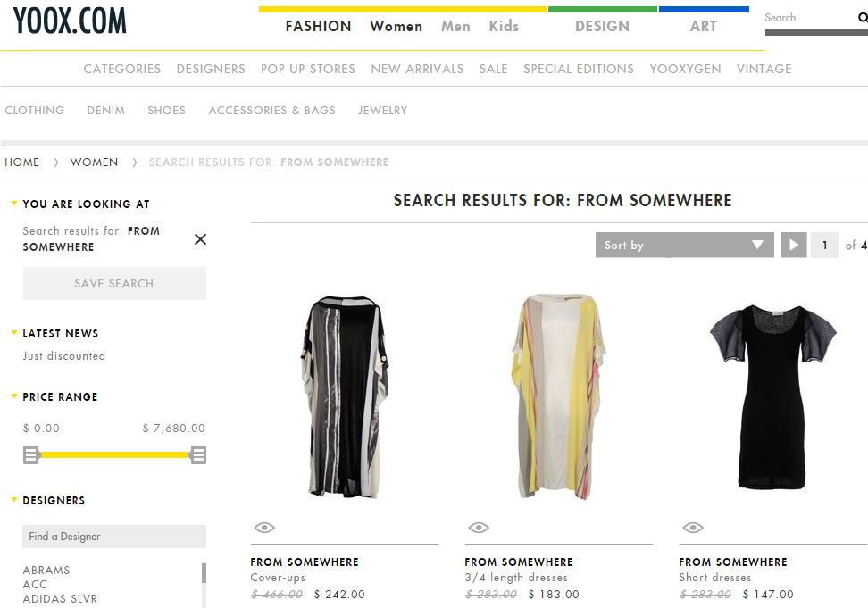Open the ART tab
Viewport: 868px width, 608px height.
(x=704, y=26)
